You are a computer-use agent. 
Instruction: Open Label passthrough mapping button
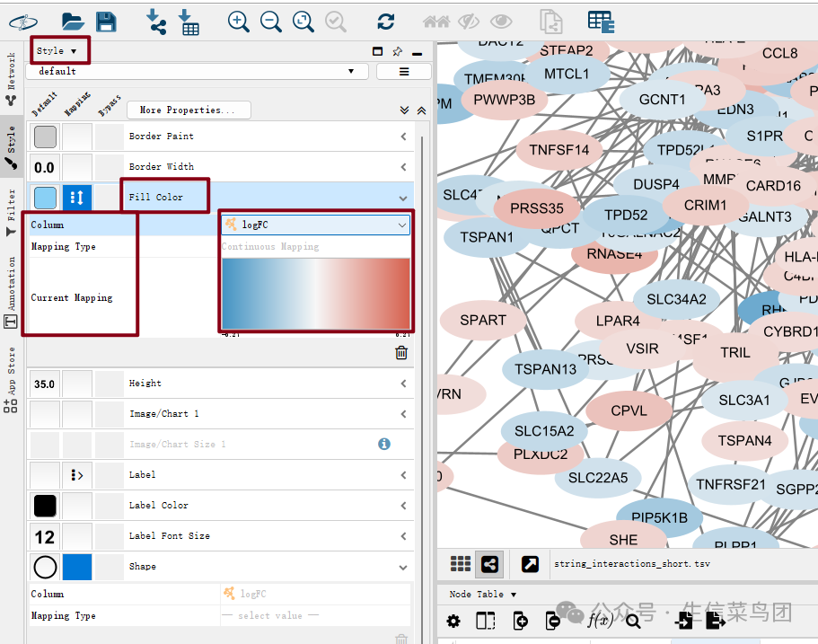[76, 475]
